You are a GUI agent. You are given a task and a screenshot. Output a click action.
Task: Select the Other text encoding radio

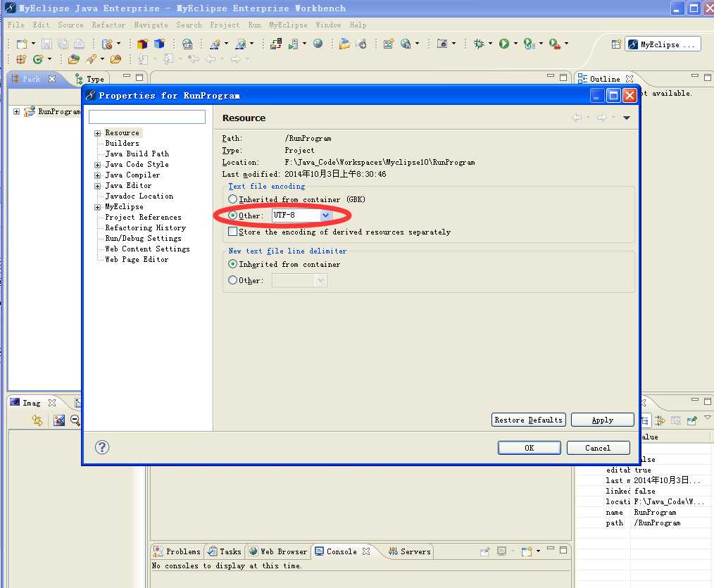pos(232,215)
